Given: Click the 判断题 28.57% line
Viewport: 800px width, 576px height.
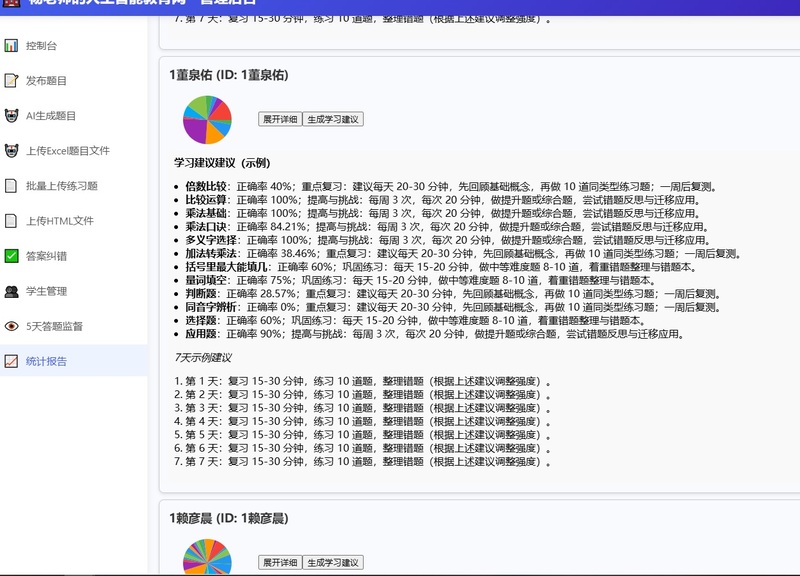Looking at the screenshot, I should (x=454, y=294).
